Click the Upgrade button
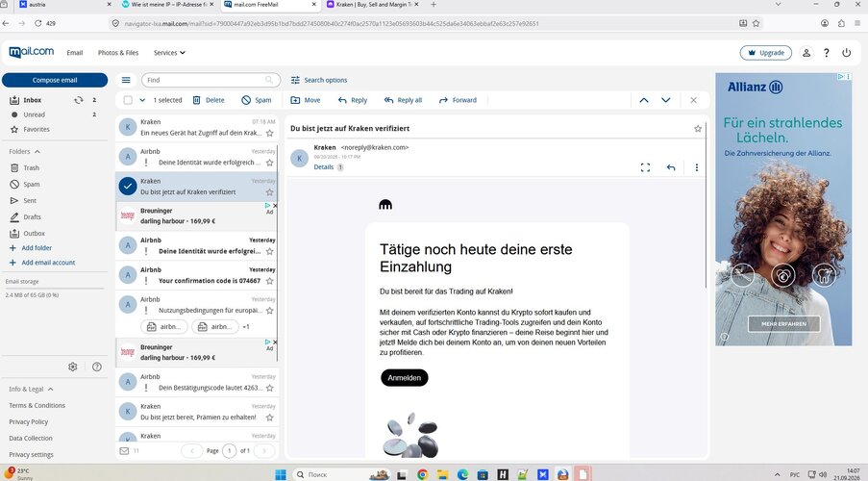Screen dimensions: 868x481 pyautogui.click(x=766, y=53)
